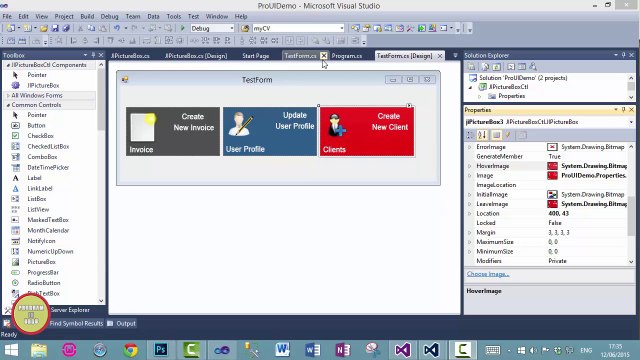
Task: Click the Save All toolbar icon
Action: click(x=66, y=28)
